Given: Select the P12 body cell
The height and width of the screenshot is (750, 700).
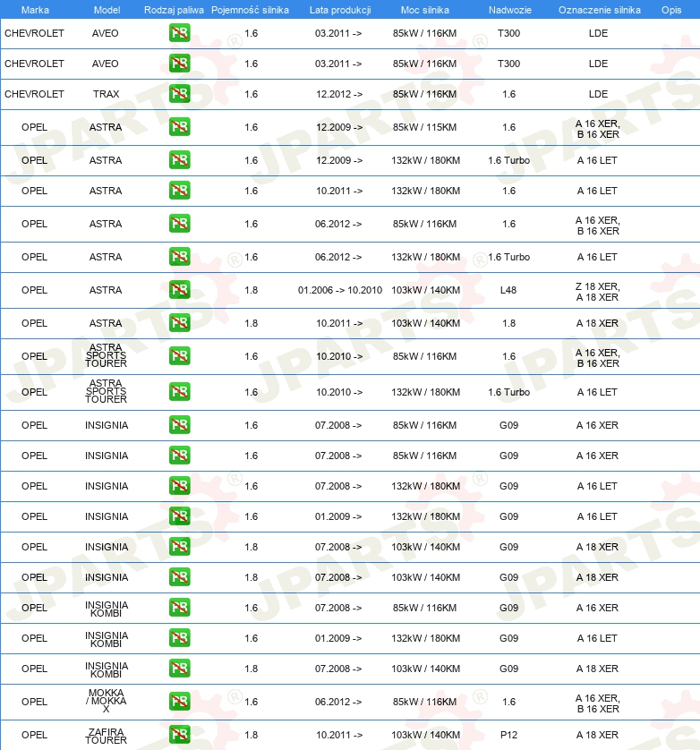Looking at the screenshot, I should point(508,735).
